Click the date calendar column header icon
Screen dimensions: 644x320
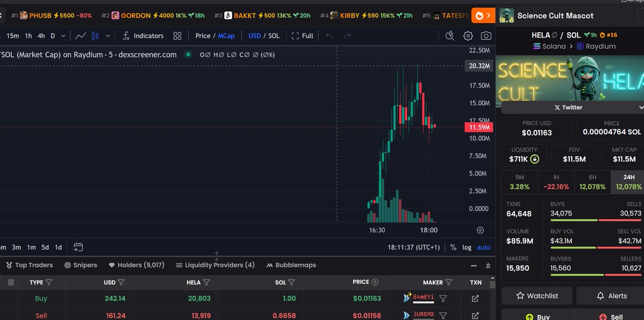[11, 282]
